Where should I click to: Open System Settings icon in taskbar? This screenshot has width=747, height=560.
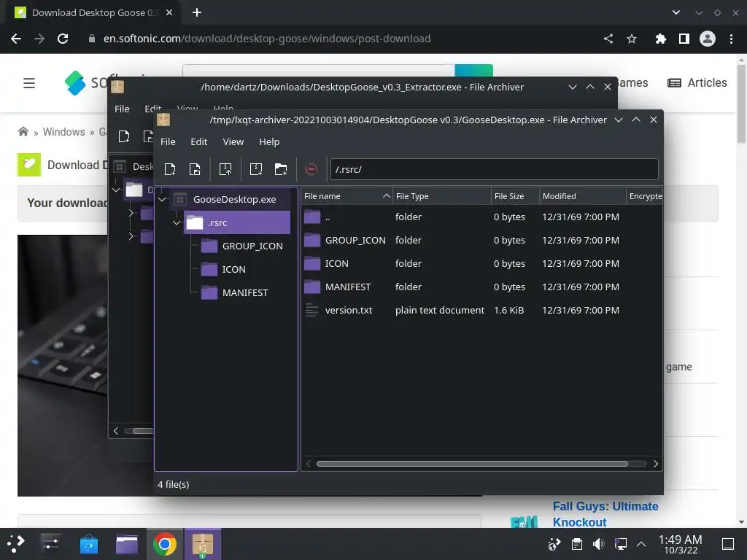50,544
